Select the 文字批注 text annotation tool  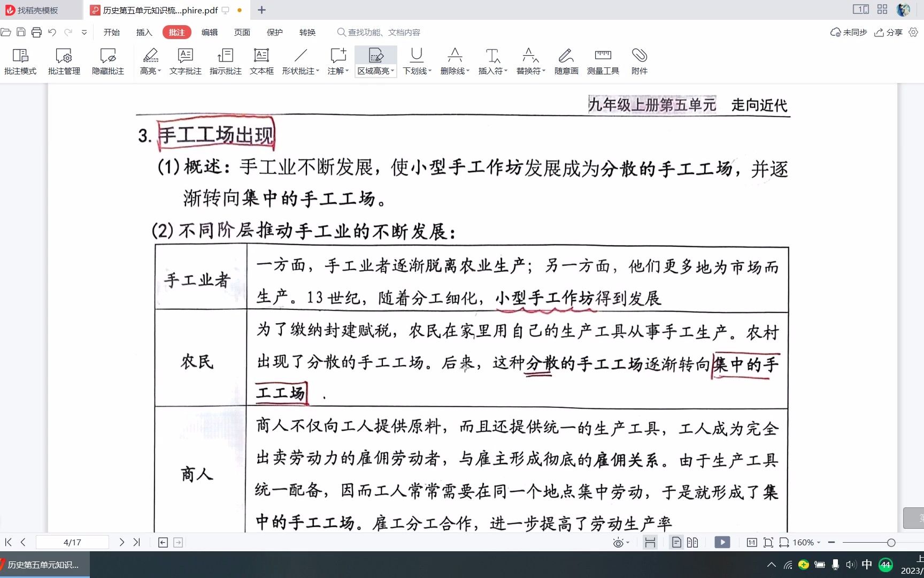click(x=186, y=62)
